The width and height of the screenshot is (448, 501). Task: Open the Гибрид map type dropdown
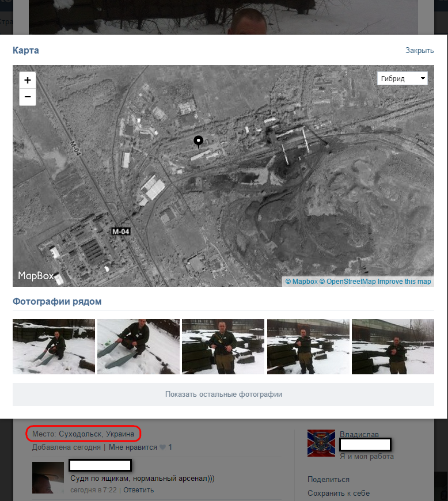coord(403,78)
